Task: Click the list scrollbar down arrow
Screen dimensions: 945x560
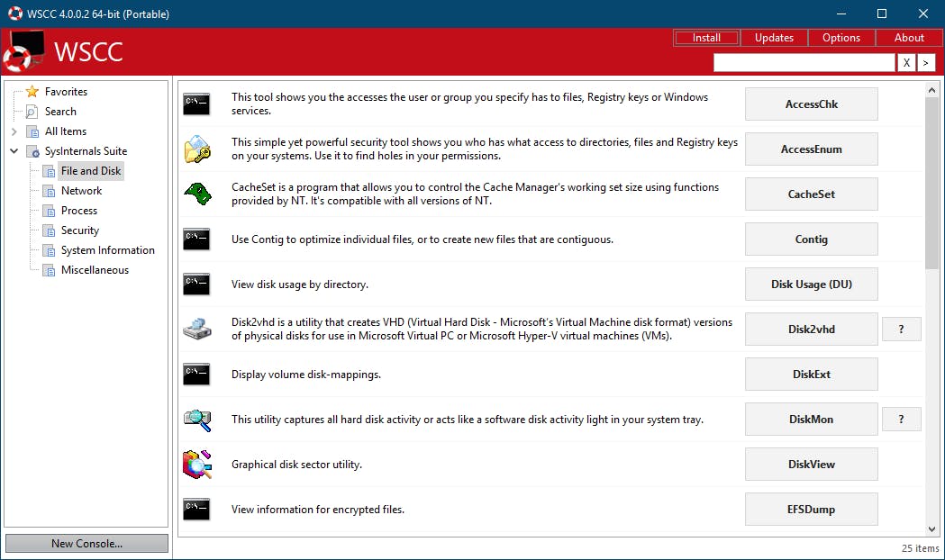Action: tap(931, 529)
